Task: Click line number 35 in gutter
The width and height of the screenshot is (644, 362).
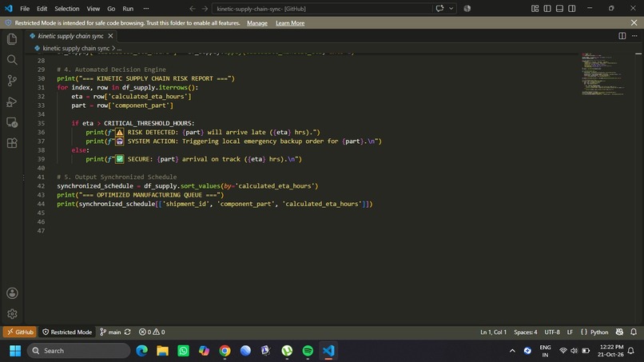Action: coord(41,123)
